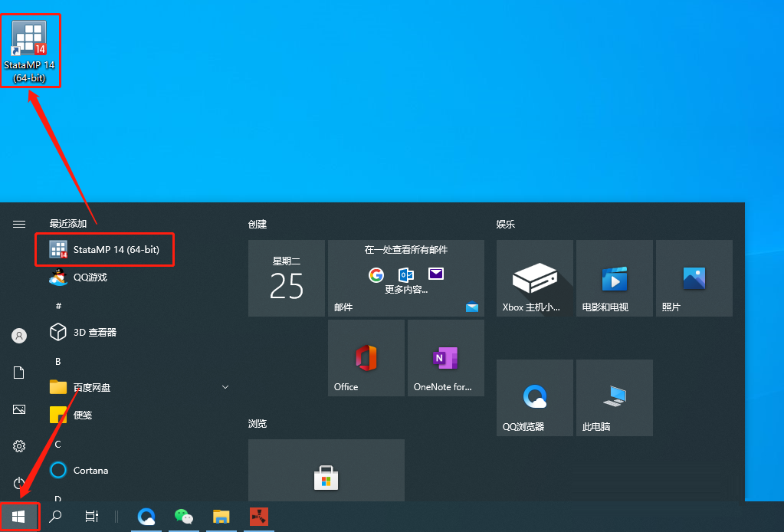The image size is (784, 532).
Task: Open Settings gear in Start sidebar
Action: 19,446
